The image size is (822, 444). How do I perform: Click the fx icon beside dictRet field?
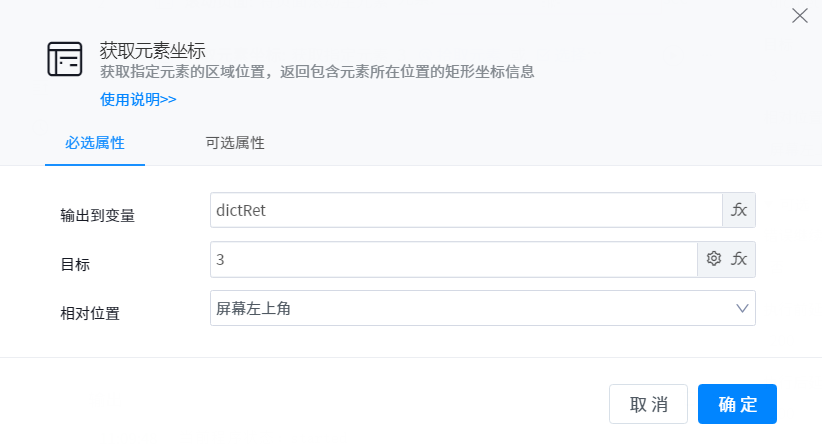click(x=739, y=210)
